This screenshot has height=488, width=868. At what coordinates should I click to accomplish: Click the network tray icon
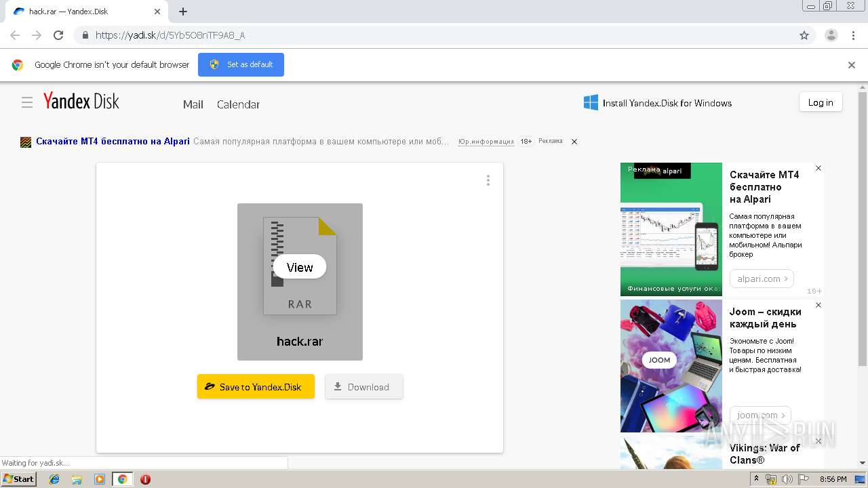771,479
